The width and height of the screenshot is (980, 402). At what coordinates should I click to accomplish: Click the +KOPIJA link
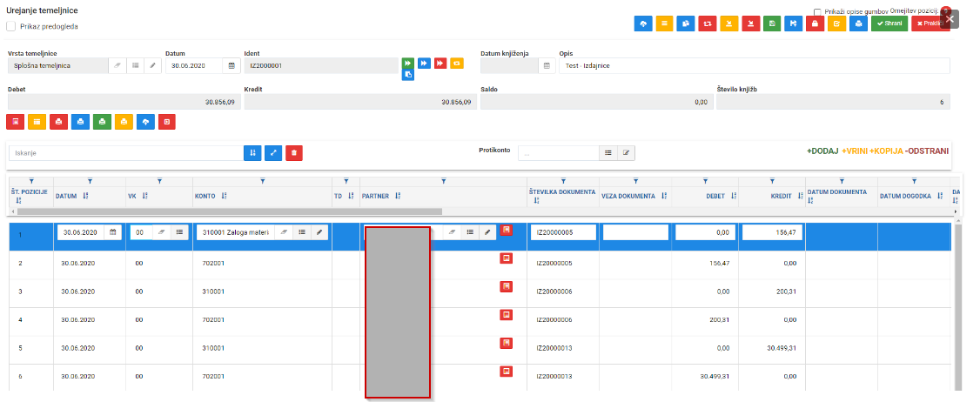(x=886, y=151)
